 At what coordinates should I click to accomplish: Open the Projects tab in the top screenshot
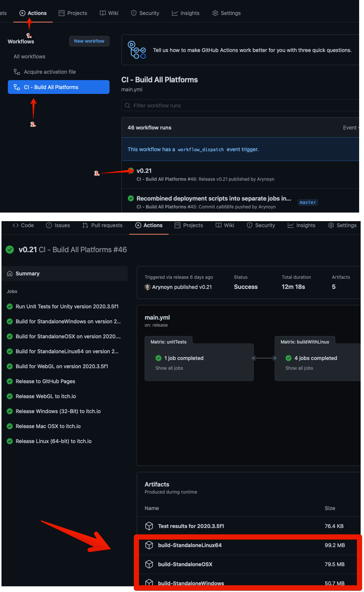[73, 13]
